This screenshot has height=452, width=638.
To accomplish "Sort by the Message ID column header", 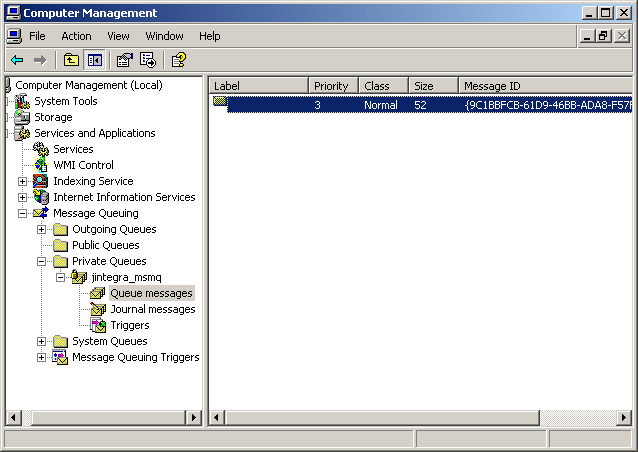I will (545, 86).
